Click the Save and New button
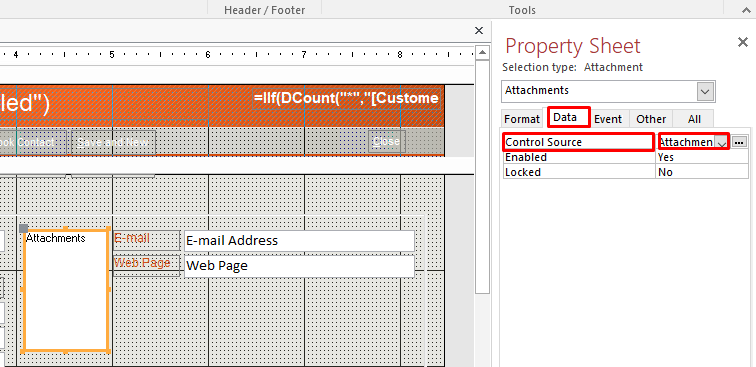 (113, 142)
